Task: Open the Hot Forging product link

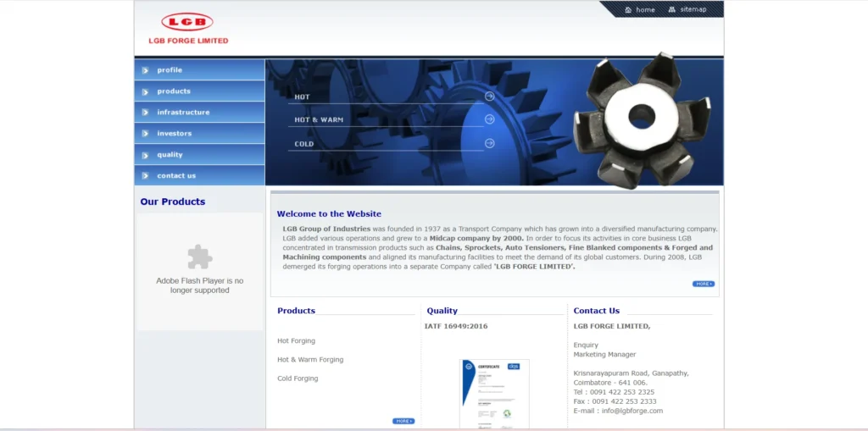Action: click(296, 340)
